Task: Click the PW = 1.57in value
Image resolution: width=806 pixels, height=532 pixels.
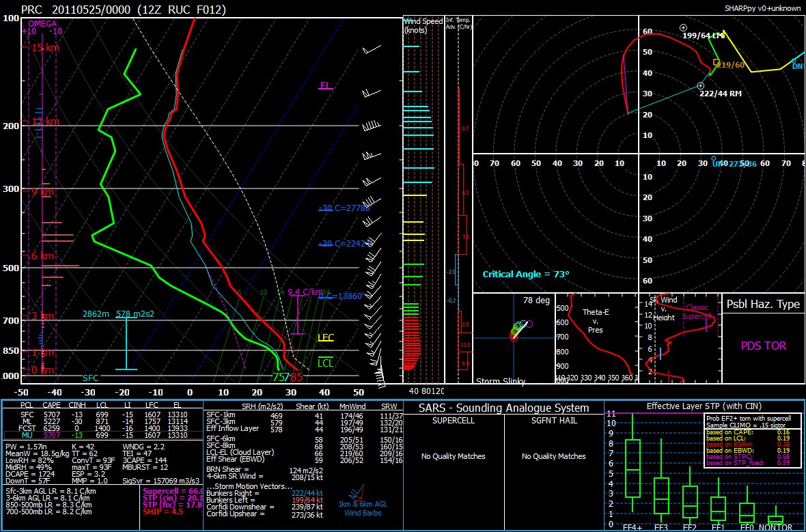Action: click(26, 447)
